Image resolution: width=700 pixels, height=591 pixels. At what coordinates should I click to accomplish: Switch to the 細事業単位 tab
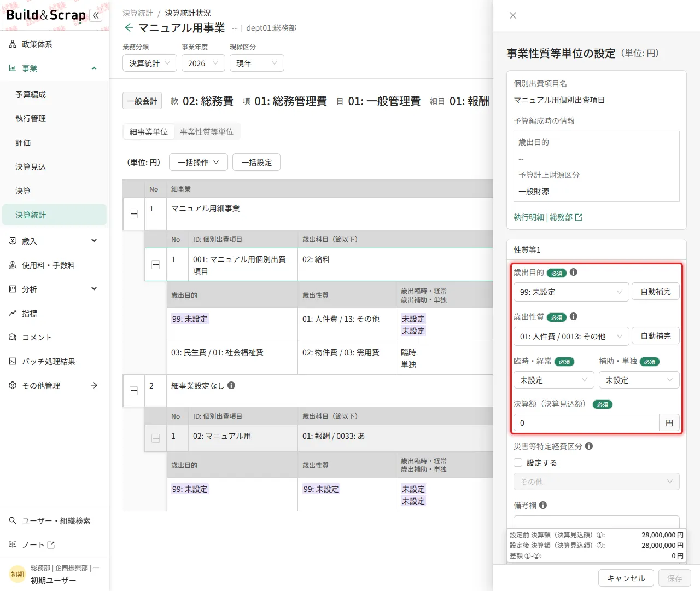click(149, 131)
